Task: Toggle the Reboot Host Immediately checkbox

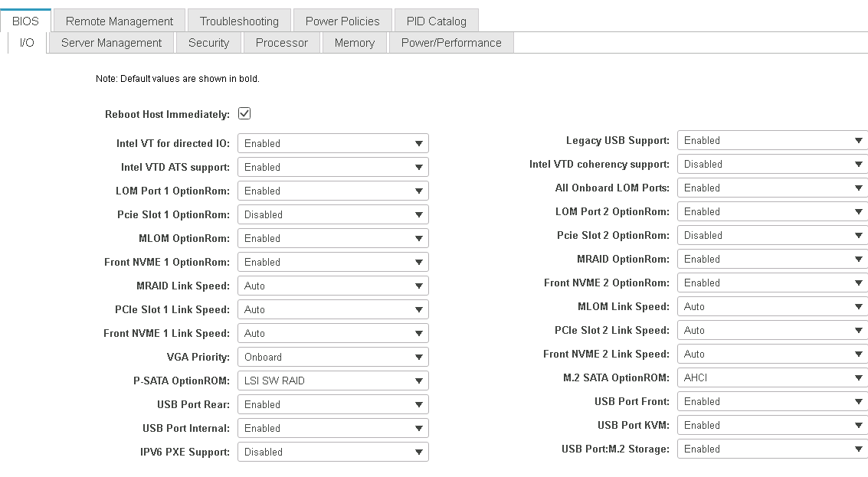Action: (x=244, y=114)
